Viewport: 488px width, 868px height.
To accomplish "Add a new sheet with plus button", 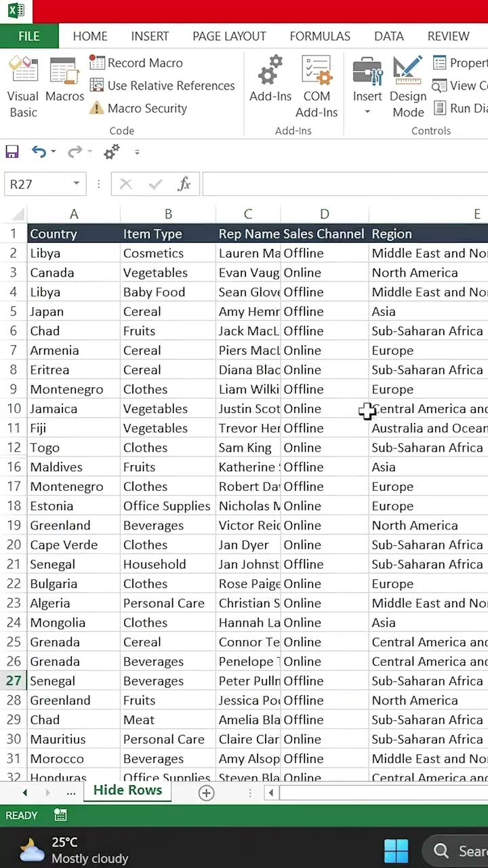I will click(206, 793).
